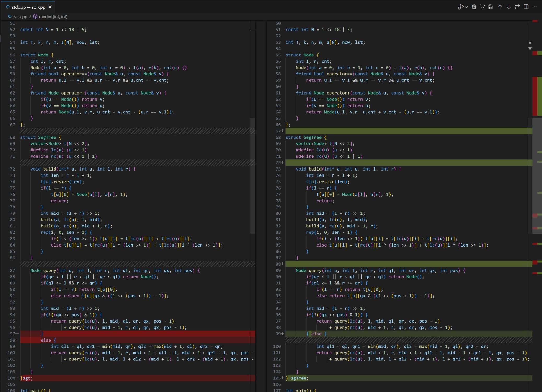542x392 pixels.
Task: Toggle the inline/side-by-side diff view
Action: point(526,7)
